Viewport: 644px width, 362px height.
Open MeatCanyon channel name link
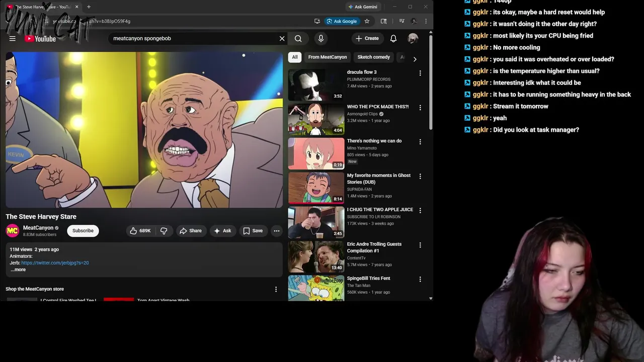click(x=38, y=228)
